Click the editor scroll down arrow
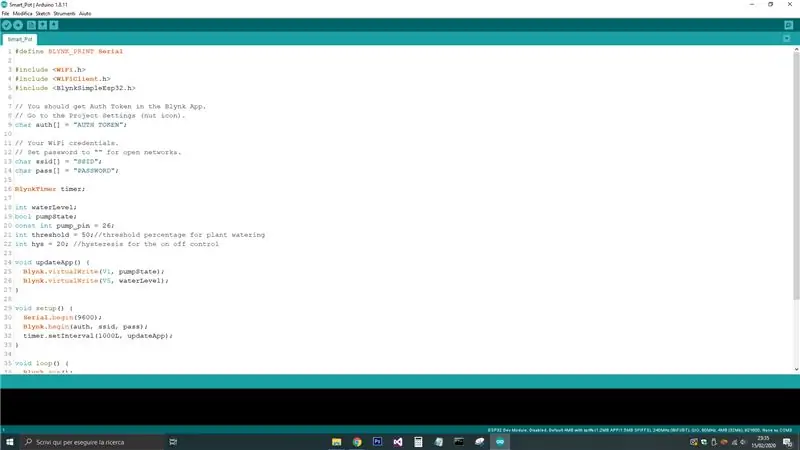 point(796,369)
